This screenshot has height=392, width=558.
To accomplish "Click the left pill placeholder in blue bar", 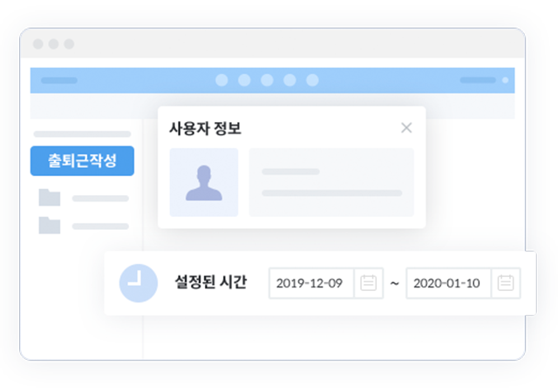I will pos(59,80).
